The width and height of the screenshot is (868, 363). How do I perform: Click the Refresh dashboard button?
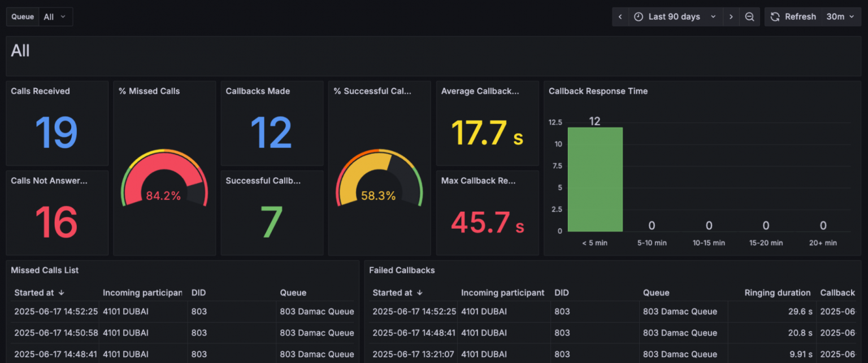(x=793, y=17)
